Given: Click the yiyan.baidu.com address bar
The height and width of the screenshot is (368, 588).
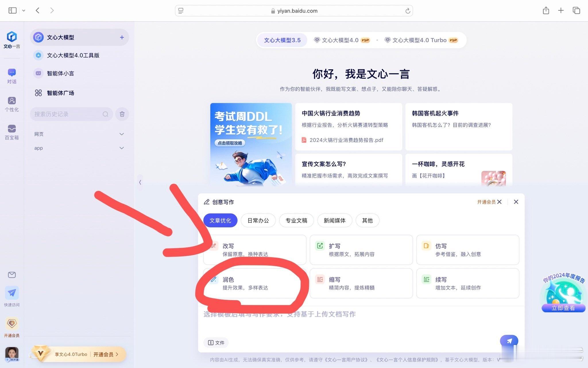Looking at the screenshot, I should [x=294, y=11].
